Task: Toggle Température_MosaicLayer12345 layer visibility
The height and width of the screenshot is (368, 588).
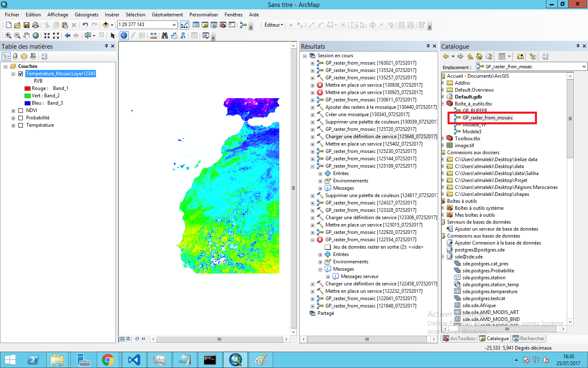Action: click(20, 74)
